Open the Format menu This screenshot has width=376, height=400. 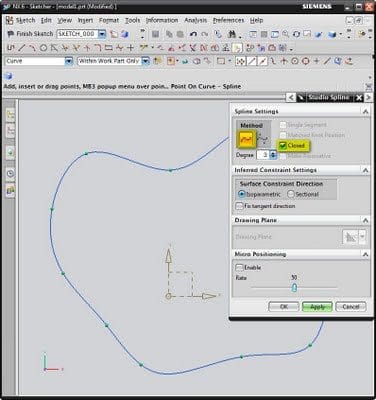pyautogui.click(x=109, y=20)
